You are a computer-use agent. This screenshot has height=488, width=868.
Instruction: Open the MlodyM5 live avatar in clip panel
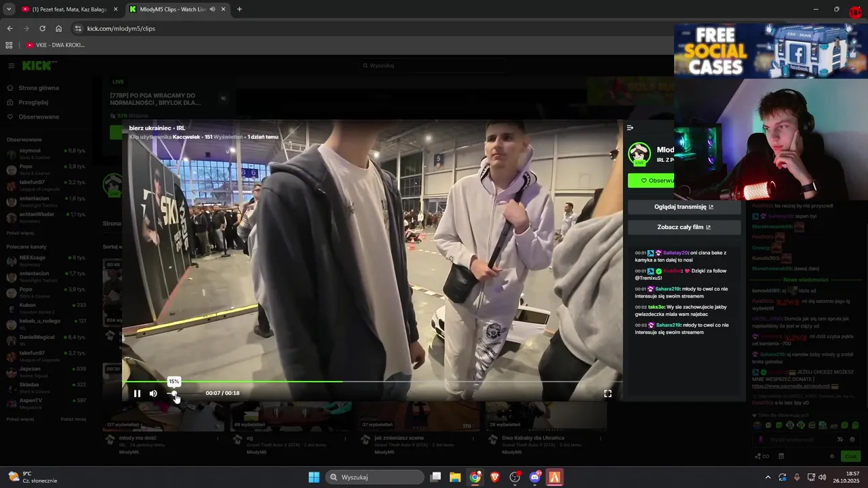coord(639,154)
